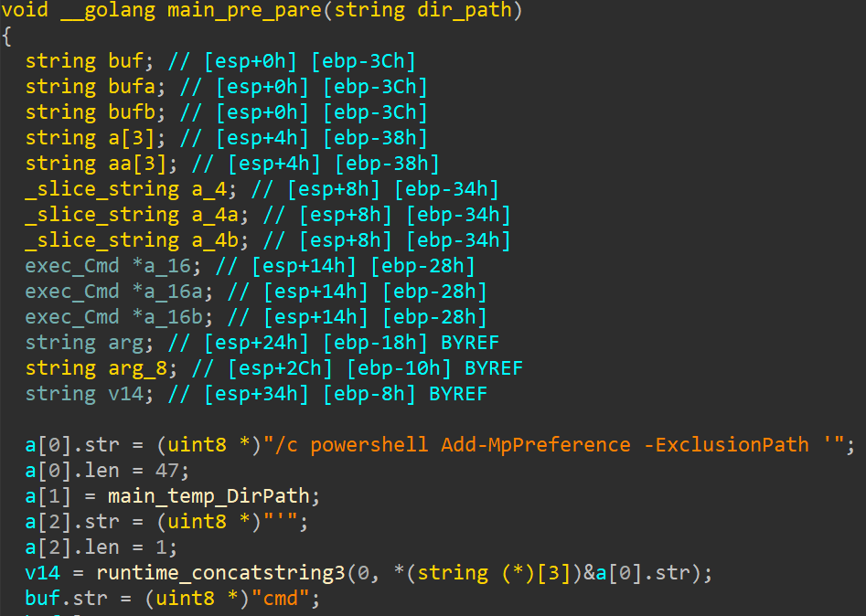
Task: Click the [ebp-18h] comment on the arg line
Action: pos(376,343)
